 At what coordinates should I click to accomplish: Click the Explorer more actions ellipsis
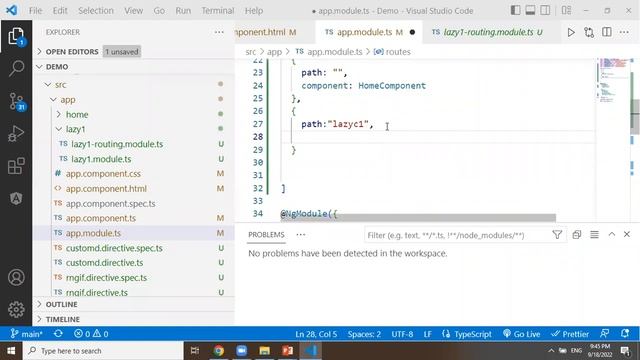pos(219,32)
